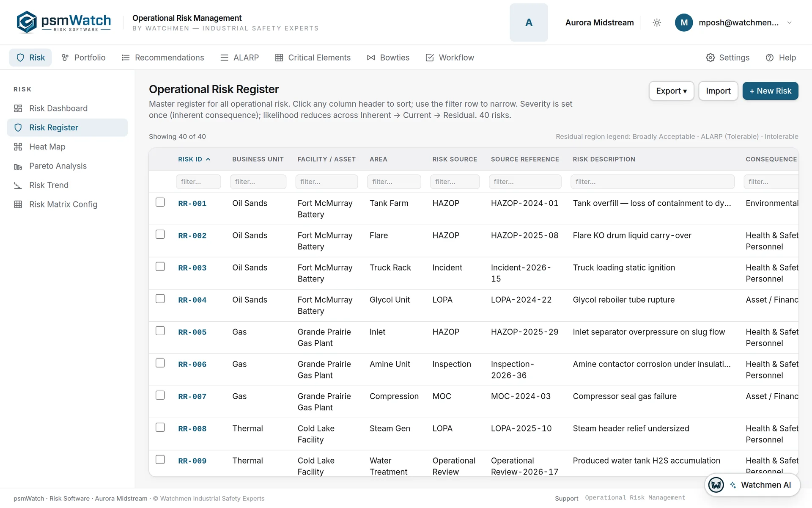Open the RR-003 risk link
The width and height of the screenshot is (812, 508).
click(192, 268)
